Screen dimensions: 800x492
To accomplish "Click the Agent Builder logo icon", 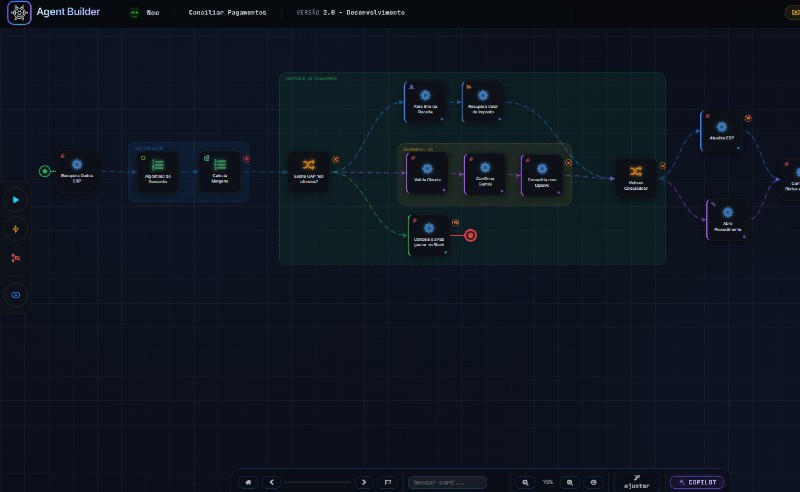I will (x=19, y=12).
